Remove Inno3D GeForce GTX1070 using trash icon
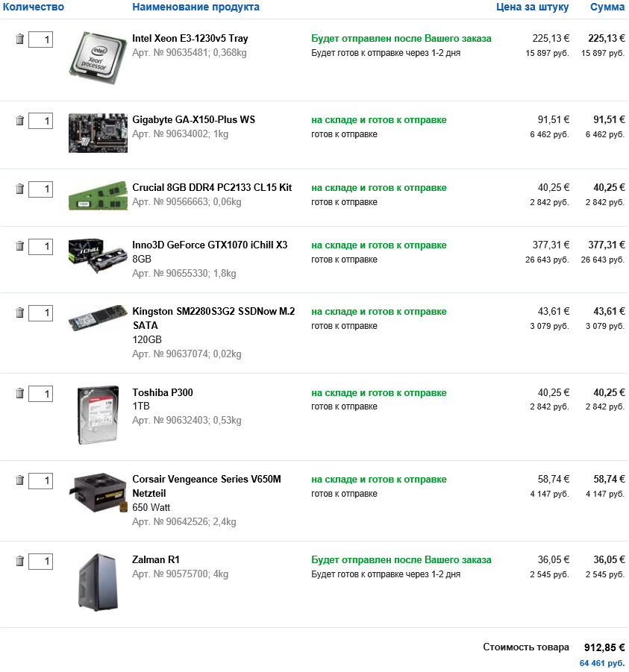The image size is (629, 672). coord(20,246)
